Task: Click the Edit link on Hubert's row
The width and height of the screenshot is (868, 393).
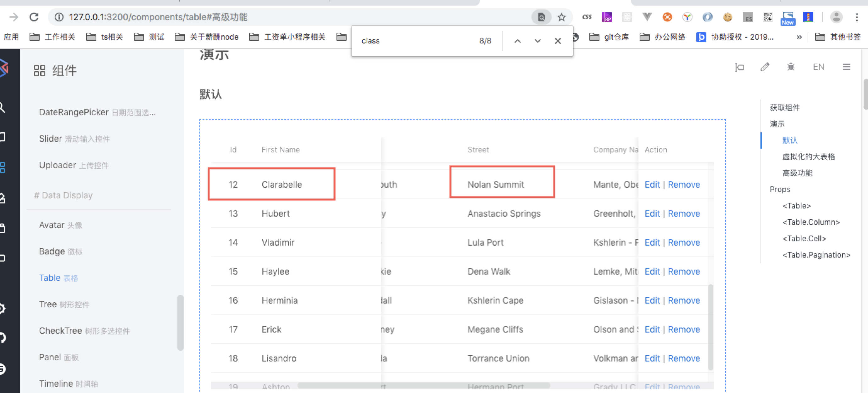Action: click(x=652, y=213)
